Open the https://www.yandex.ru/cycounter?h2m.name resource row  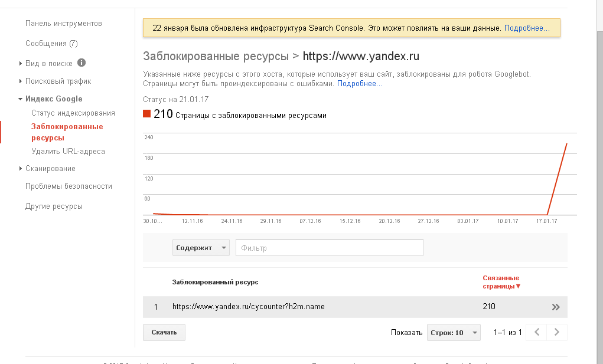[x=355, y=307]
